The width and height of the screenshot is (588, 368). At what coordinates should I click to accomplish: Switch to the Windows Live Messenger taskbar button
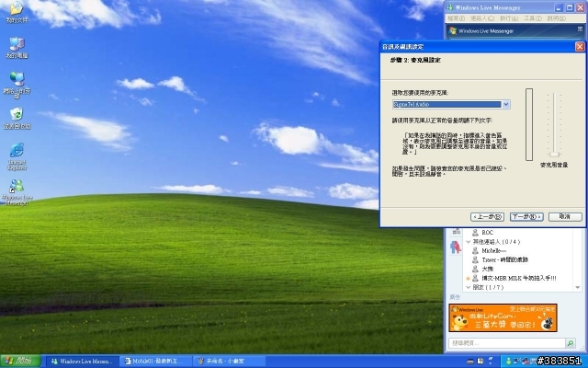83,362
